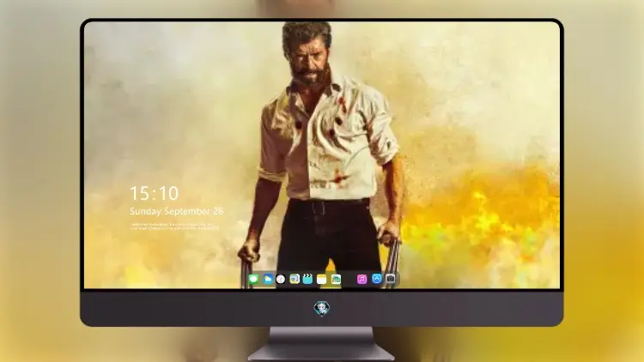Open the green Messages dock icon
Image resolution: width=644 pixels, height=362 pixels.
(x=254, y=280)
